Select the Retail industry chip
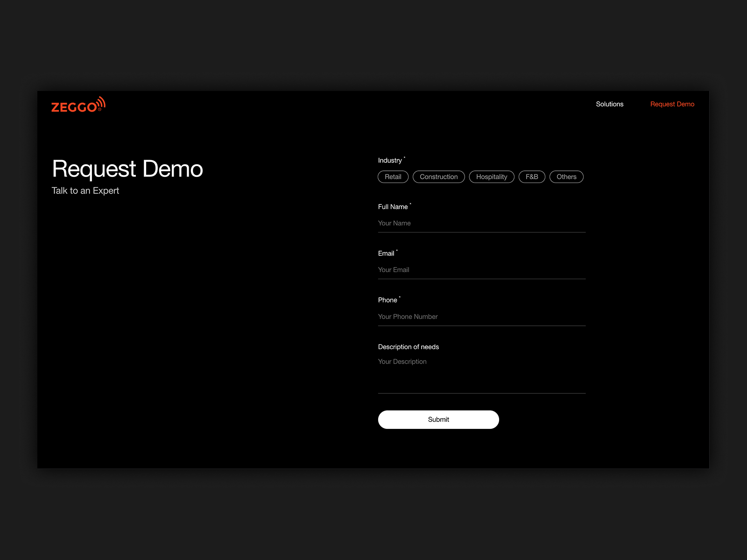 point(393,177)
